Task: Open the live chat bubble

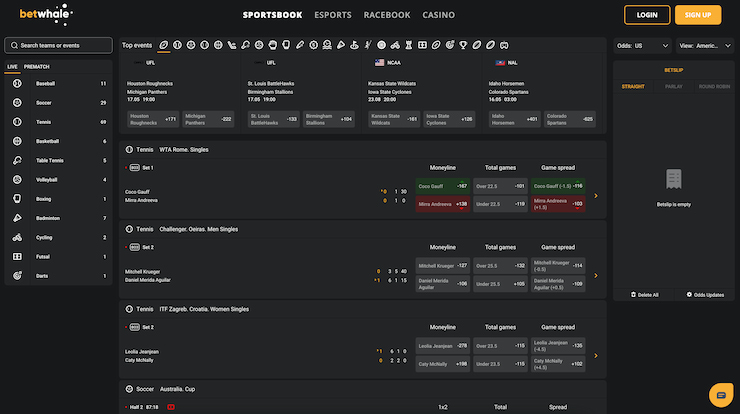Action: [721, 395]
